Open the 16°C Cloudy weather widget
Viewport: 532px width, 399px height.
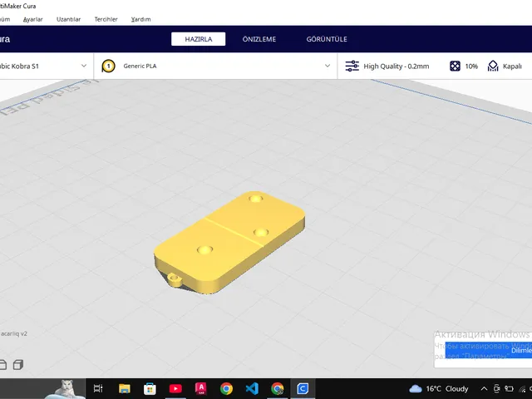(x=439, y=388)
